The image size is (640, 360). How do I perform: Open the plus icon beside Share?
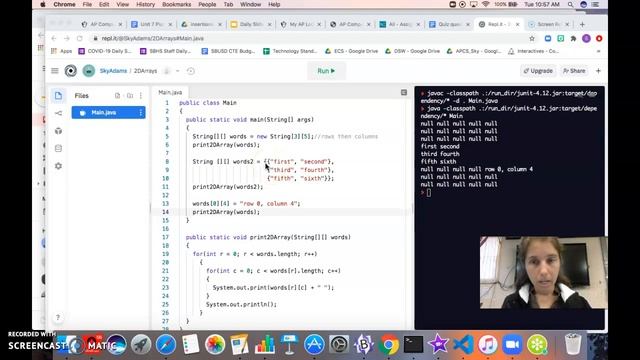tap(598, 71)
